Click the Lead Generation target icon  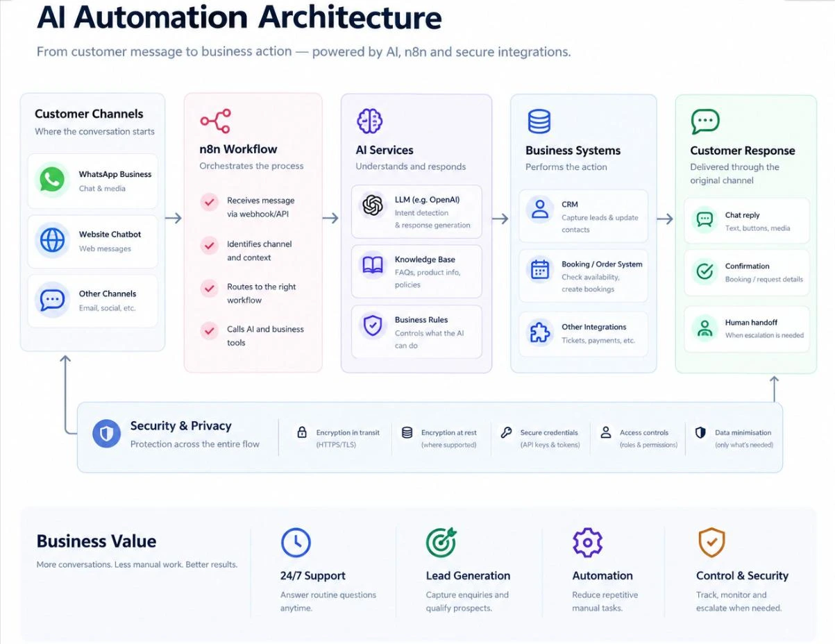click(441, 542)
